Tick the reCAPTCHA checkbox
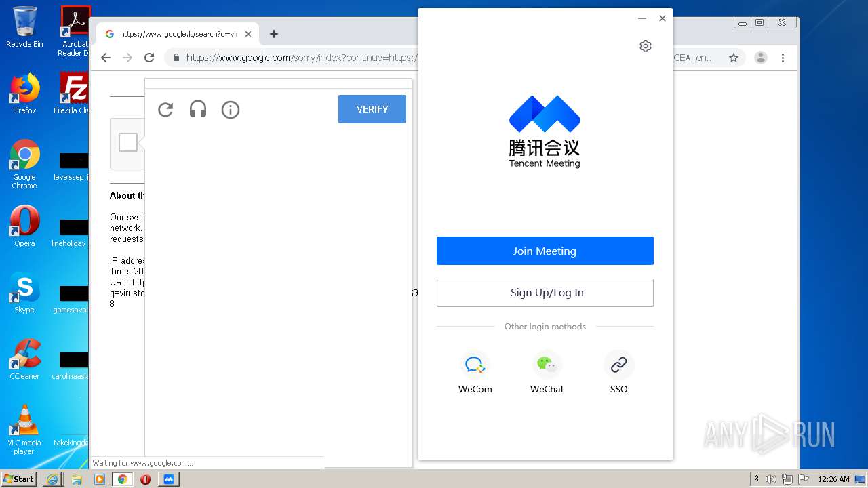This screenshot has width=868, height=488. [x=128, y=142]
